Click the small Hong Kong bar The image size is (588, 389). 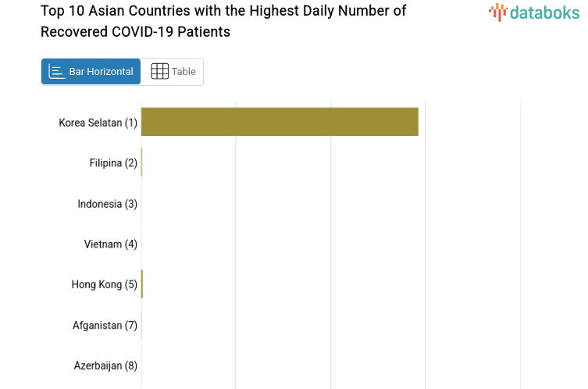pos(142,284)
